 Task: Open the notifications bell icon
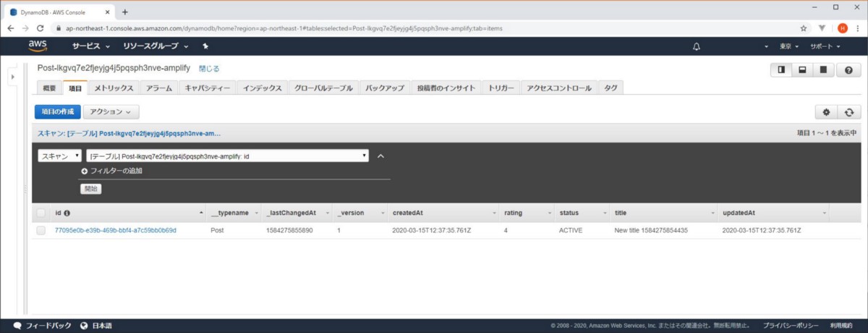[x=697, y=46]
